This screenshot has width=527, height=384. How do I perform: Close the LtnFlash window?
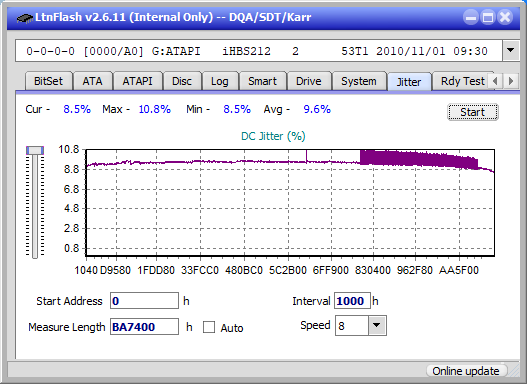[x=505, y=17]
